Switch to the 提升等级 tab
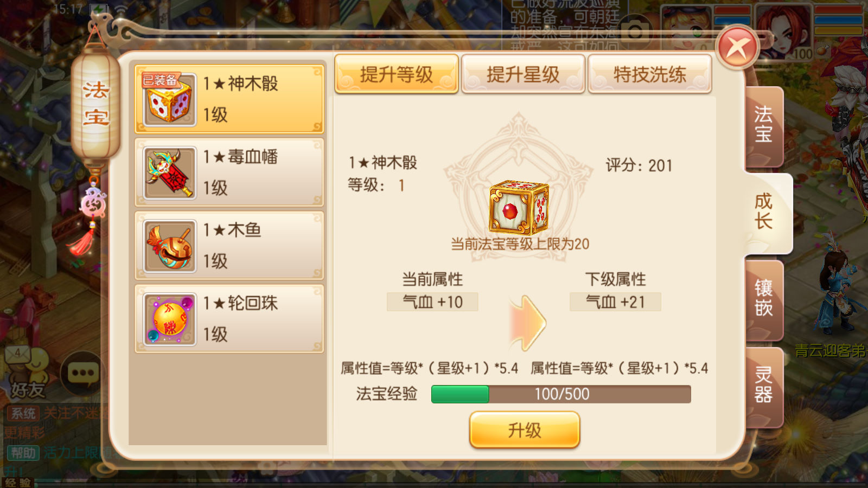Image resolution: width=868 pixels, height=488 pixels. [397, 74]
